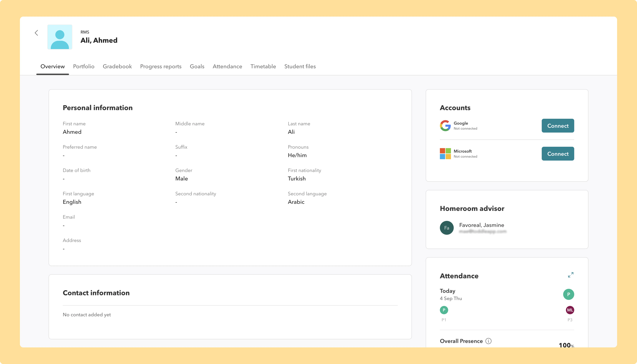Image resolution: width=637 pixels, height=364 pixels.
Task: Click the Microsoft logo icon
Action: [445, 153]
